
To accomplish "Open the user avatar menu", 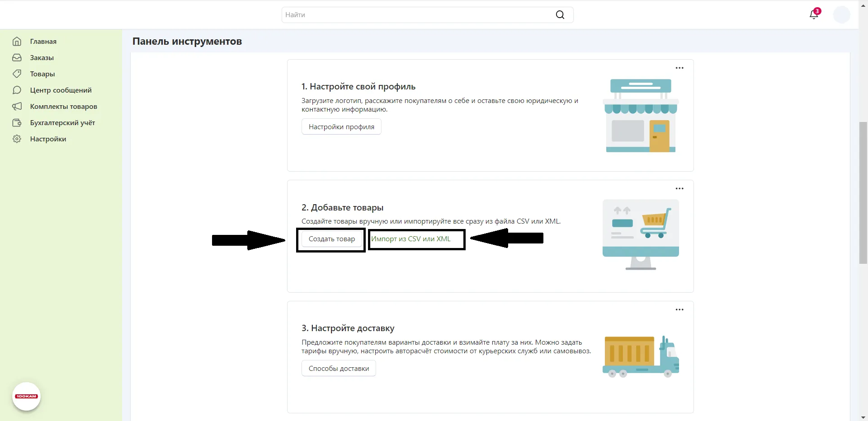I will point(841,14).
